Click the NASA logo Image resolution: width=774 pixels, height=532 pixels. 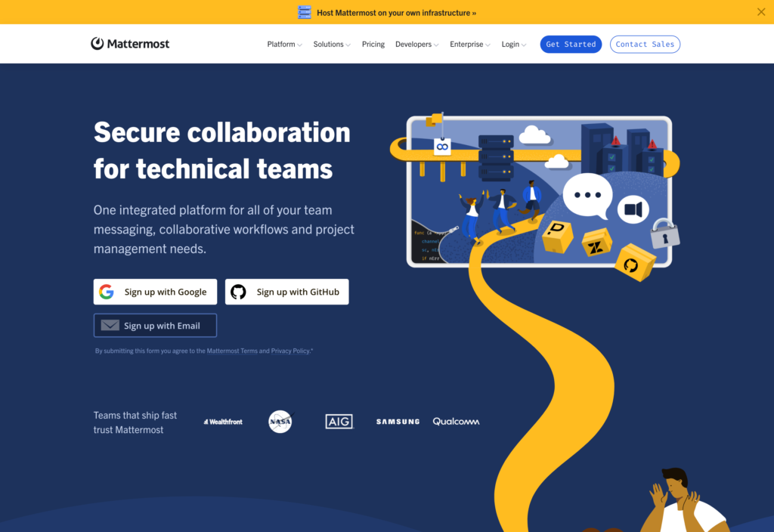pos(281,422)
